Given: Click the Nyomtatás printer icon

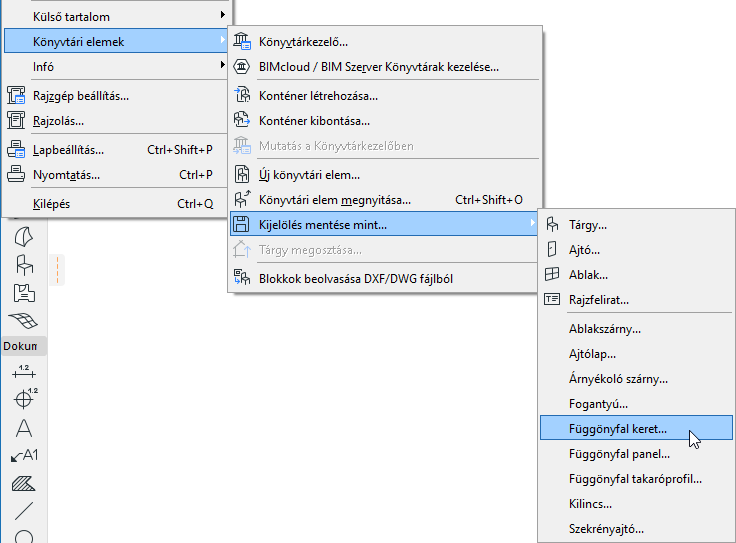Looking at the screenshot, I should point(16,174).
